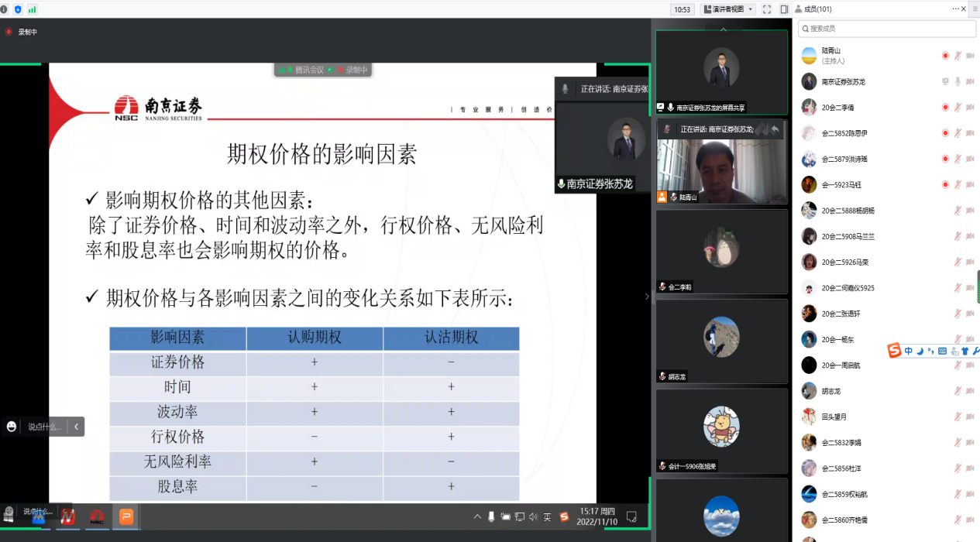Select 陆青山 video thumbnail
This screenshot has height=542, width=980.
pos(721,162)
